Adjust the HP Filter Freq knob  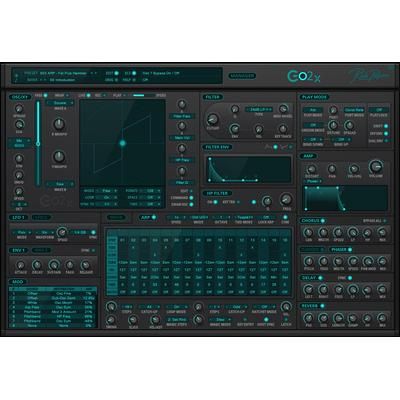(x=286, y=200)
